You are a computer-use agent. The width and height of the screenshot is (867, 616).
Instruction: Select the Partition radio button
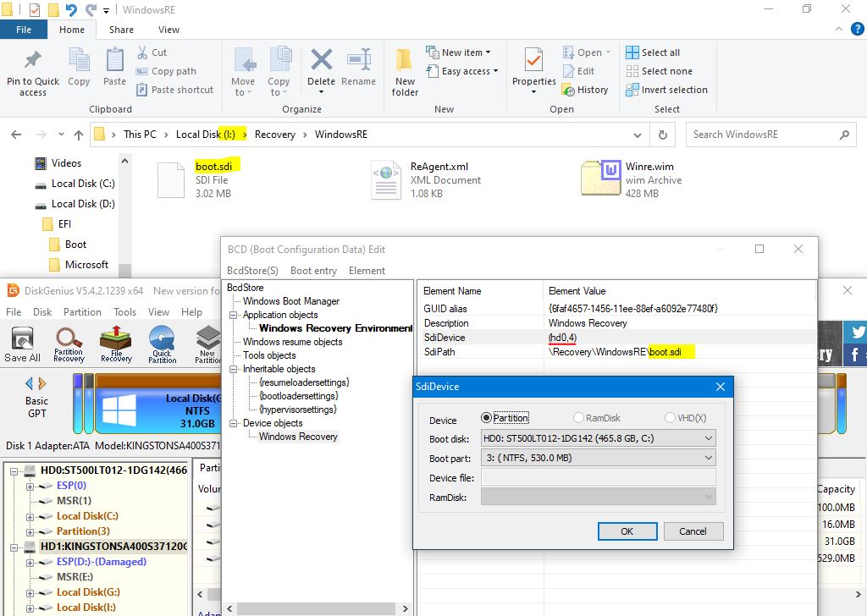coord(487,418)
